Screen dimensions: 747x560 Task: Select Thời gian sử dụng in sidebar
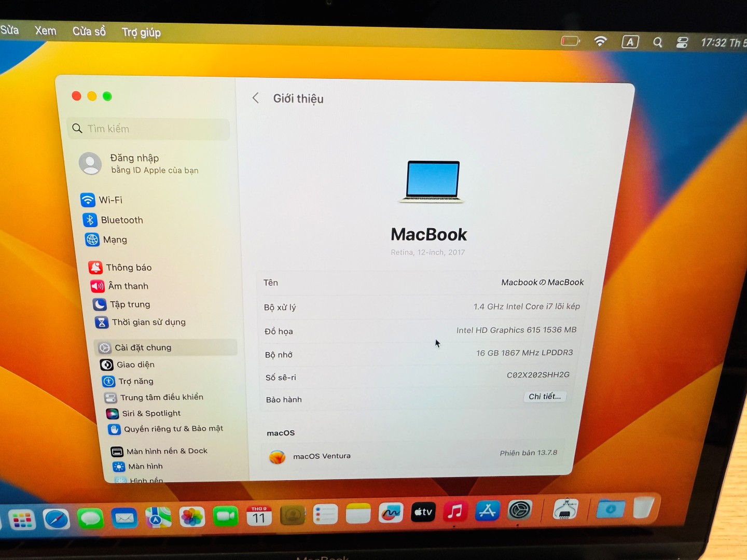click(x=141, y=322)
